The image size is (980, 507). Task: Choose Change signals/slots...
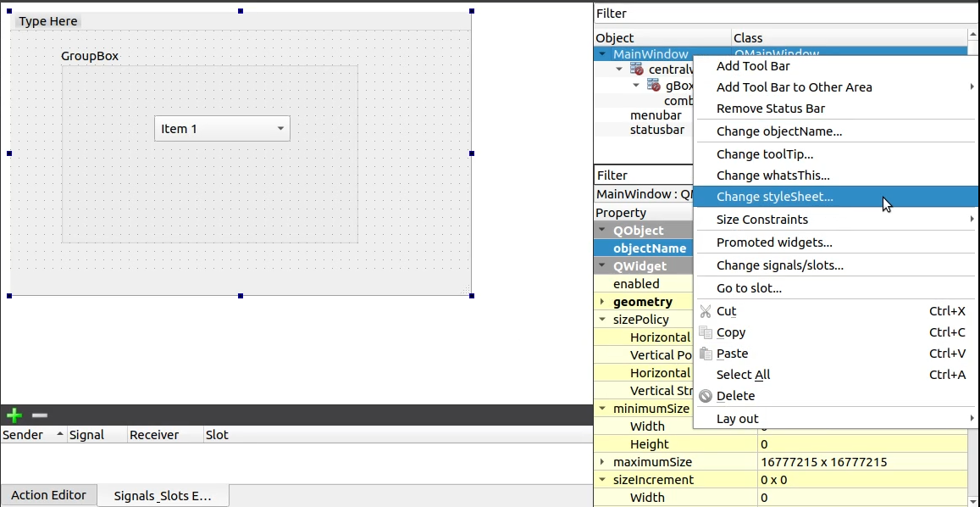pos(836,265)
